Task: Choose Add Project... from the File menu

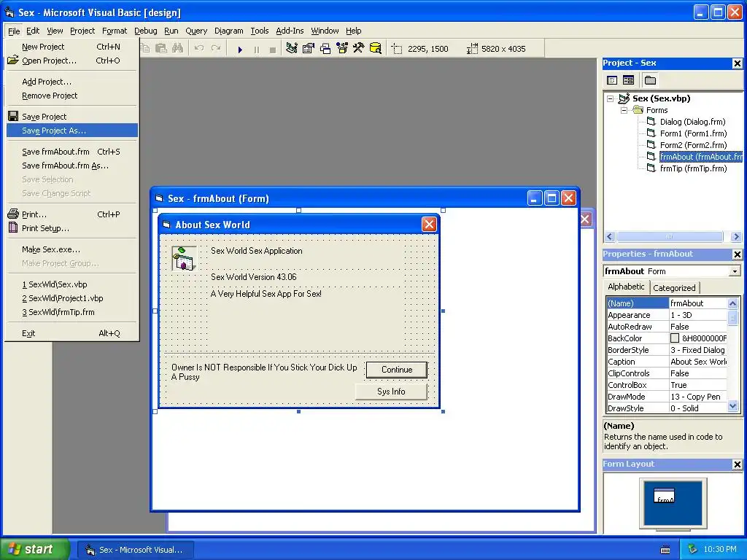Action: (x=72, y=82)
